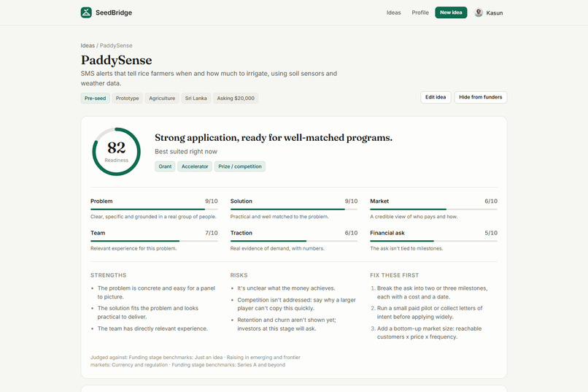The height and width of the screenshot is (392, 588).
Task: Select the Pre-seed tag
Action: tap(96, 99)
